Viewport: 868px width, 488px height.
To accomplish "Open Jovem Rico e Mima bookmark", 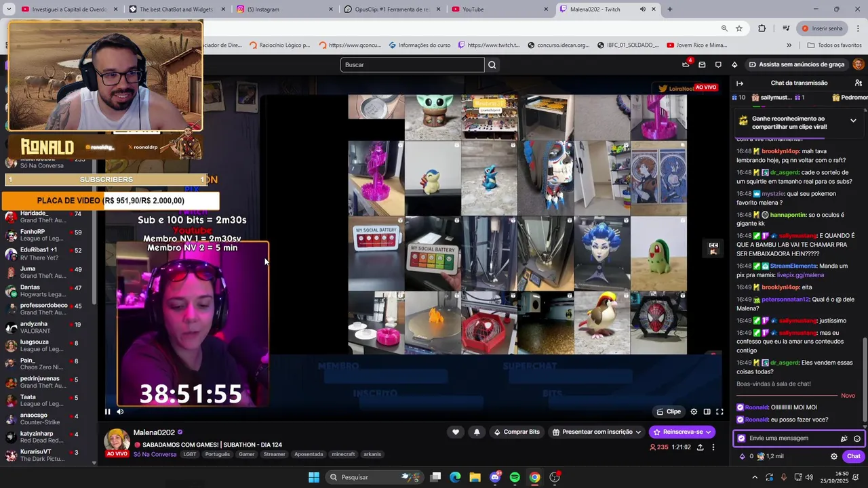I will point(696,45).
